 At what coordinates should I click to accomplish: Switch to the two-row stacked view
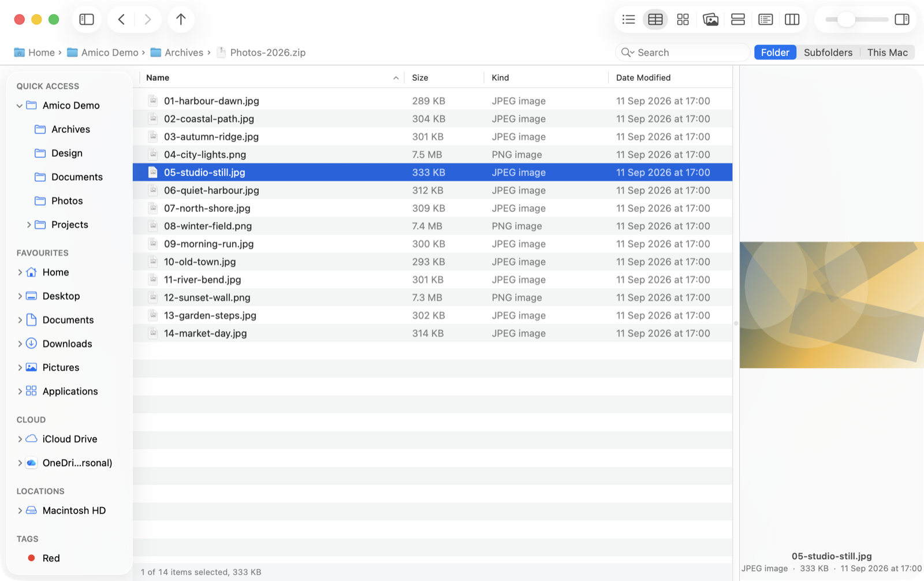click(737, 20)
